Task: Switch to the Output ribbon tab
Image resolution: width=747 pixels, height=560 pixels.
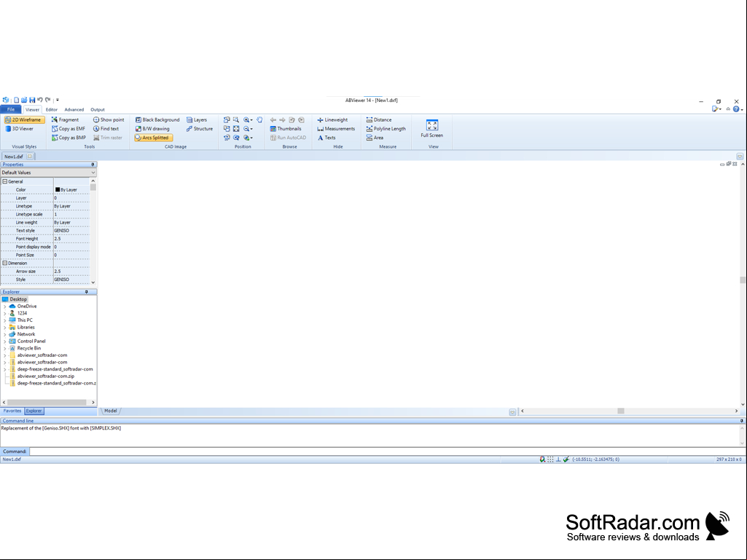Action: 98,109
